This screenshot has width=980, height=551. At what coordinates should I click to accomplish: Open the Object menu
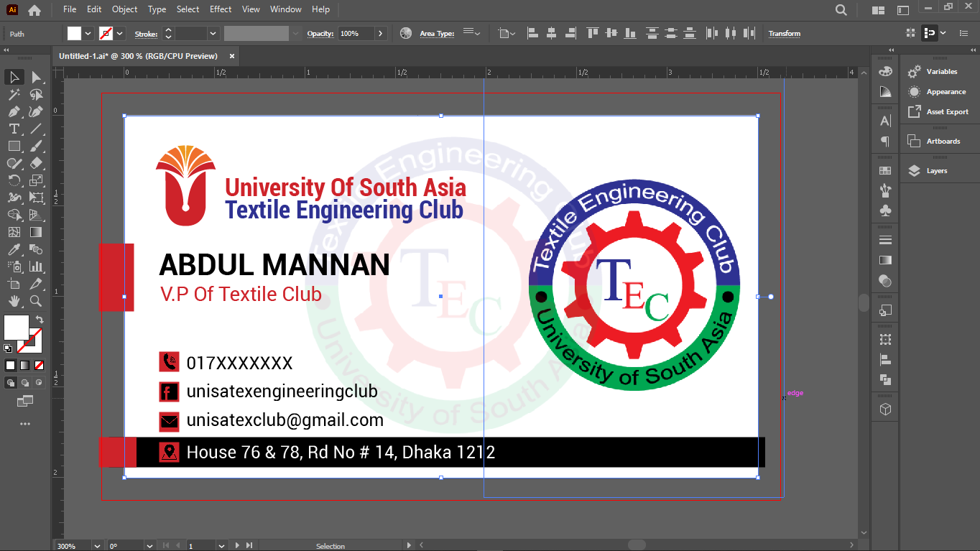click(x=125, y=9)
